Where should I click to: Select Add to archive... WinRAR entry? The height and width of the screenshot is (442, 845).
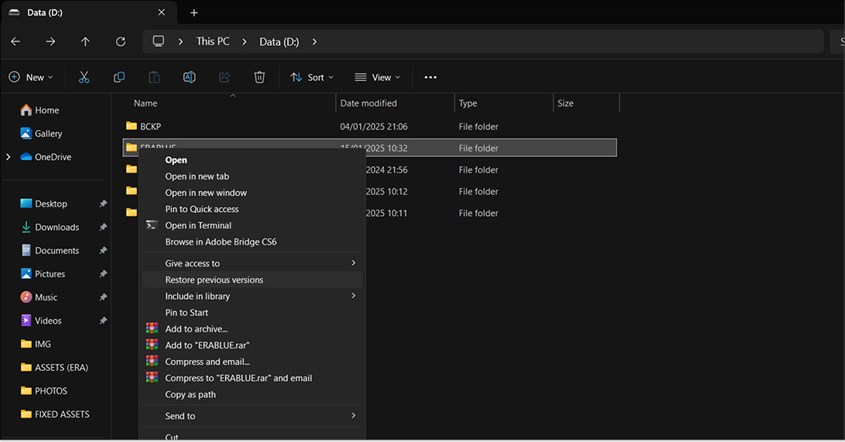click(x=251, y=329)
